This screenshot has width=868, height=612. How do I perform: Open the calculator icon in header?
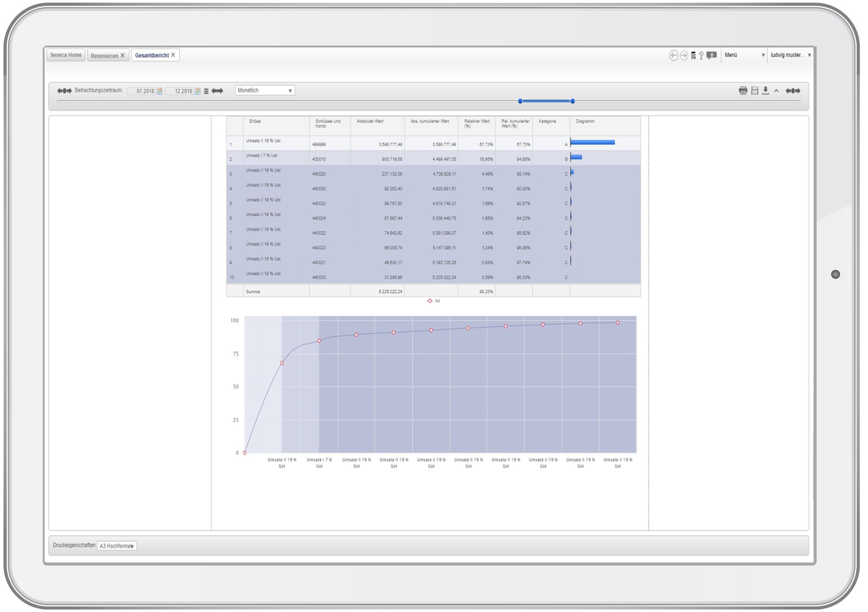click(693, 55)
